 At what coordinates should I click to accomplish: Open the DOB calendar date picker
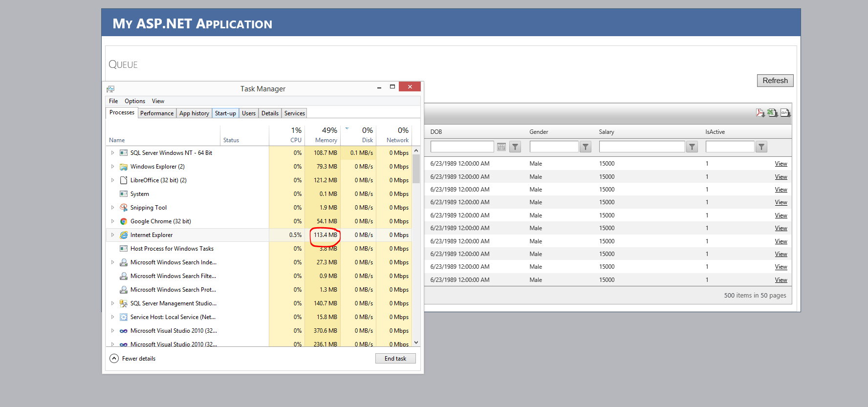(x=501, y=147)
